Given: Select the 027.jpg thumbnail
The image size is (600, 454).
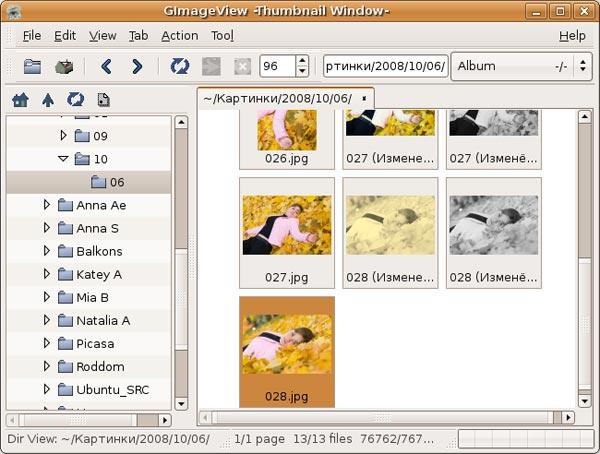Looking at the screenshot, I should (287, 233).
